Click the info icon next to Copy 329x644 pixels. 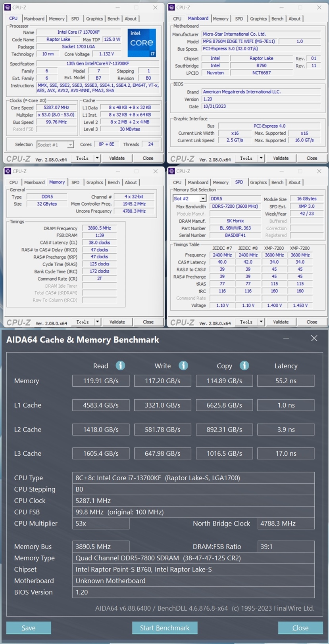(244, 365)
